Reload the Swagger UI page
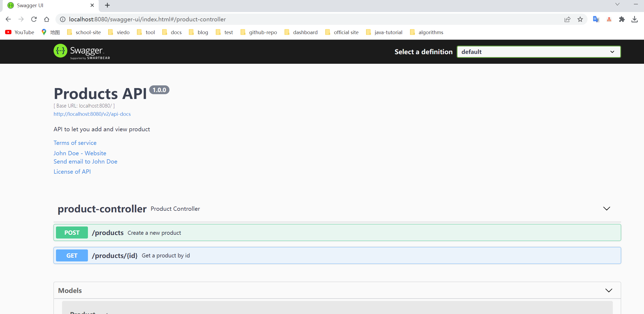The image size is (644, 314). pyautogui.click(x=34, y=19)
